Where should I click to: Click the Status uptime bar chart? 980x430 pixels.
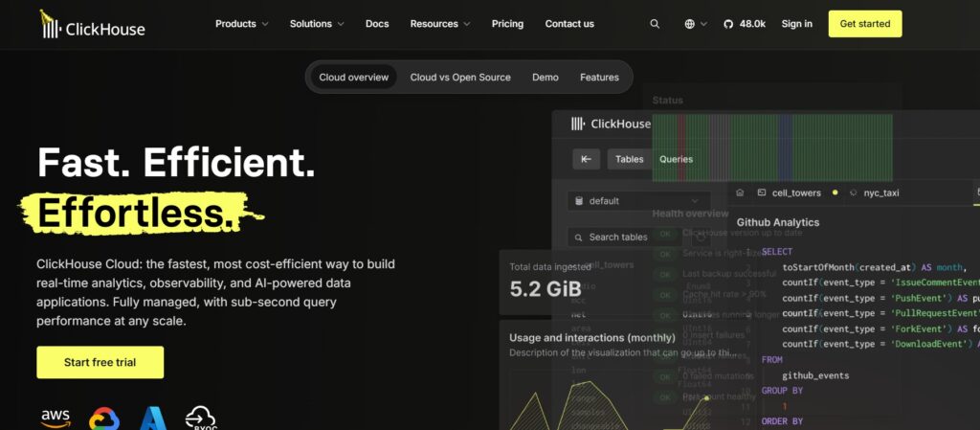pos(772,147)
